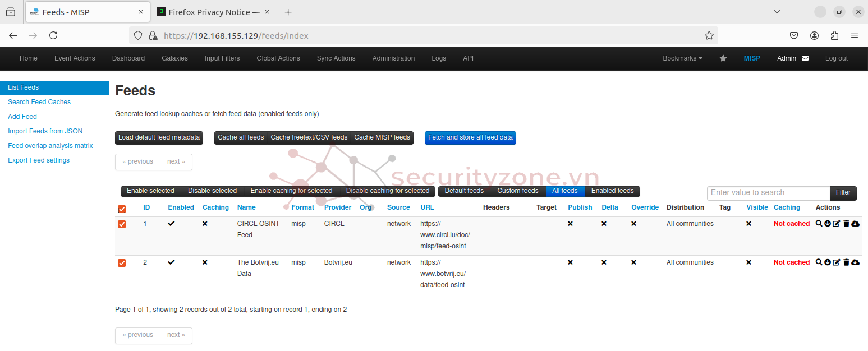Click the Filter button

pyautogui.click(x=843, y=193)
